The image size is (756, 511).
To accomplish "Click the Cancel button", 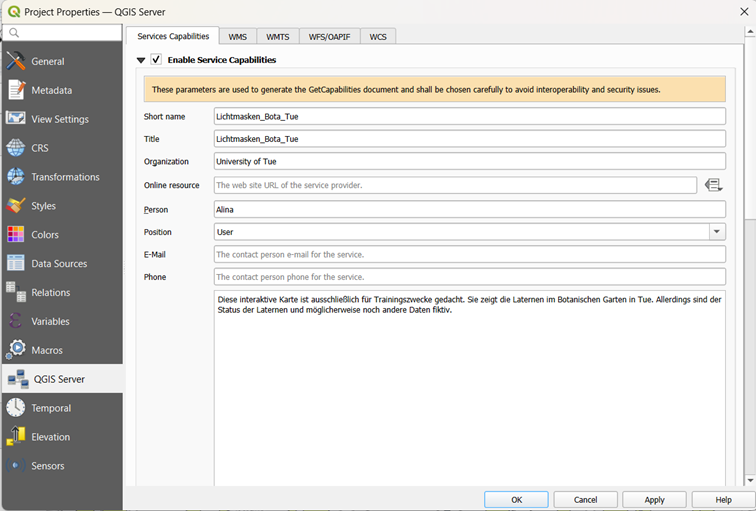I will coord(585,500).
